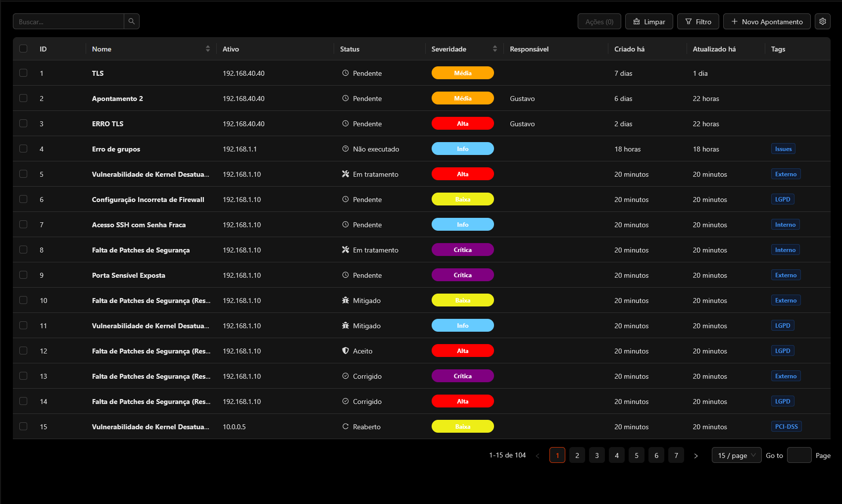Click the clock status icon in TLS row
This screenshot has width=842, height=504.
346,73
